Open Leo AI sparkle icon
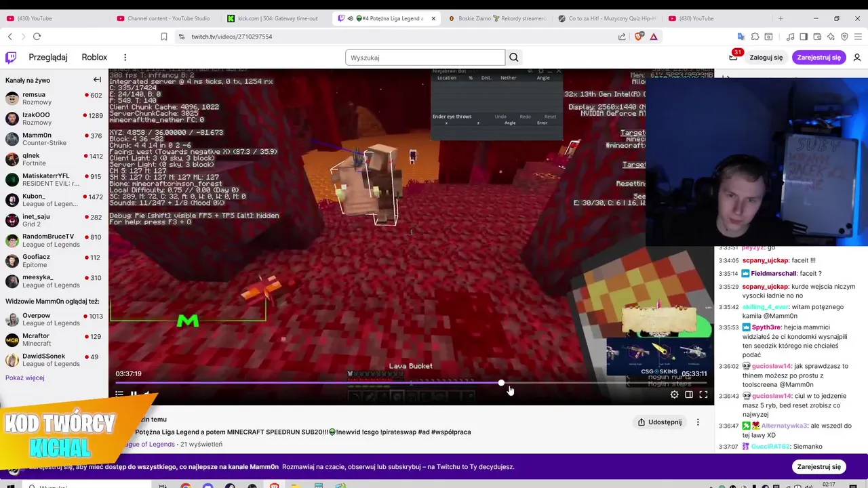 (x=831, y=37)
